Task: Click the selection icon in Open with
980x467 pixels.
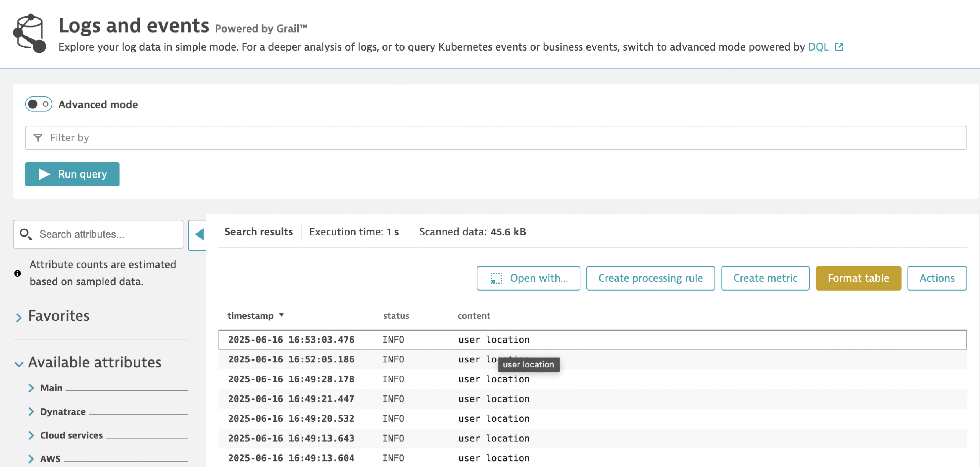Action: 496,278
